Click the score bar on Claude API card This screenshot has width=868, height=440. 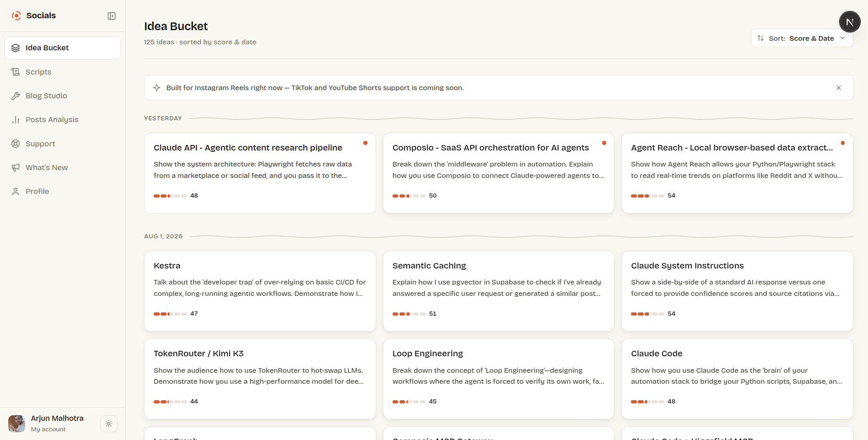point(170,196)
